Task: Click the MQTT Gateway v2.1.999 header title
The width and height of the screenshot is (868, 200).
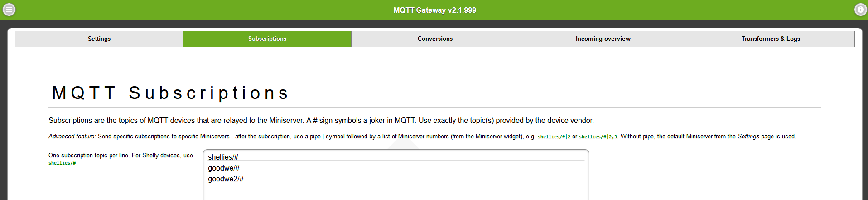Action: pyautogui.click(x=434, y=10)
